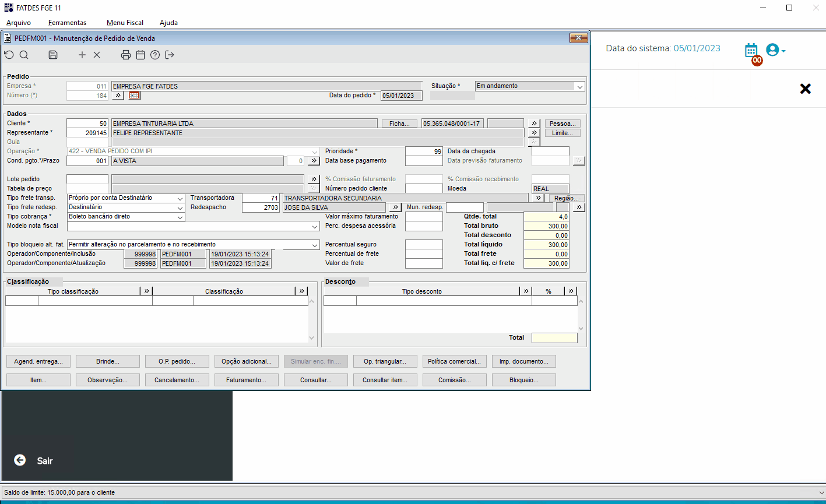The width and height of the screenshot is (826, 504).
Task: Click the Observação... button
Action: [x=108, y=380]
